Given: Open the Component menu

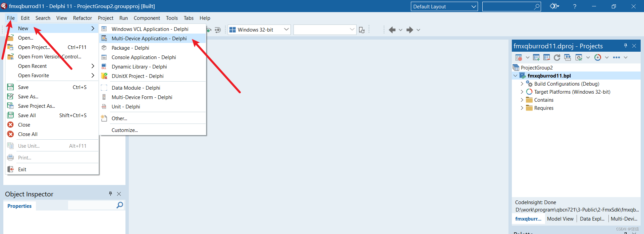Looking at the screenshot, I should pyautogui.click(x=147, y=18).
